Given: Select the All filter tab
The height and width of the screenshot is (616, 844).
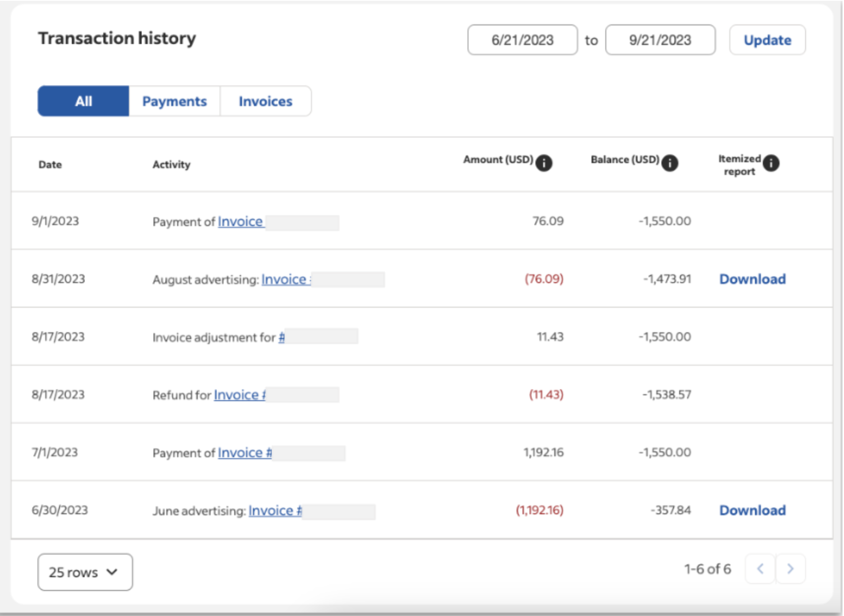Looking at the screenshot, I should [x=82, y=101].
